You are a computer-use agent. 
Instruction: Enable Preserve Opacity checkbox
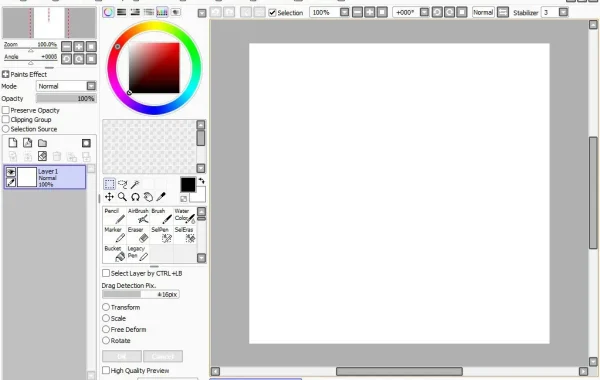6,110
